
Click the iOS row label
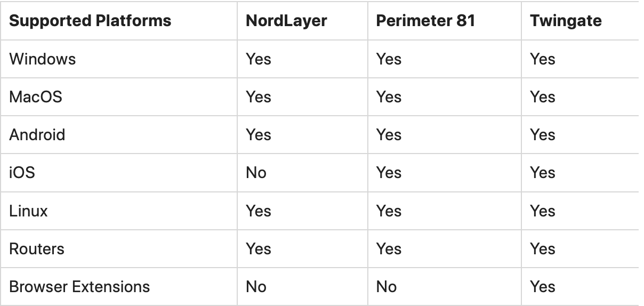point(22,173)
